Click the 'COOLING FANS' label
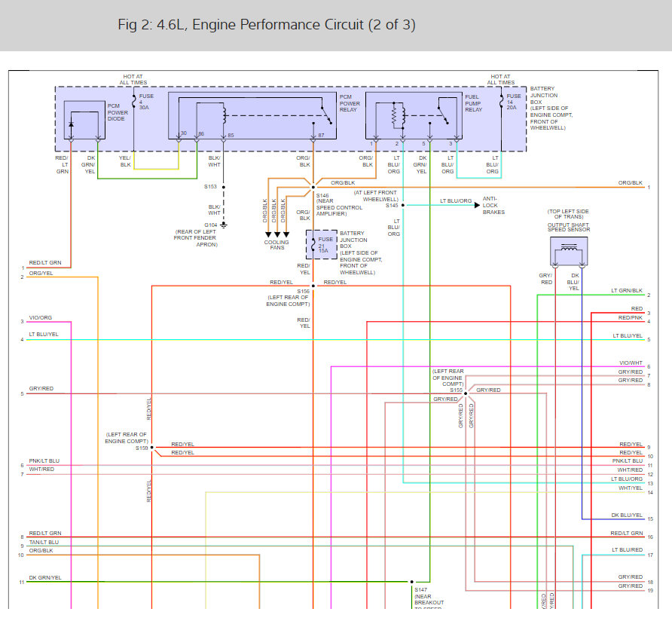Screen dimensions: 672x621 coord(276,245)
